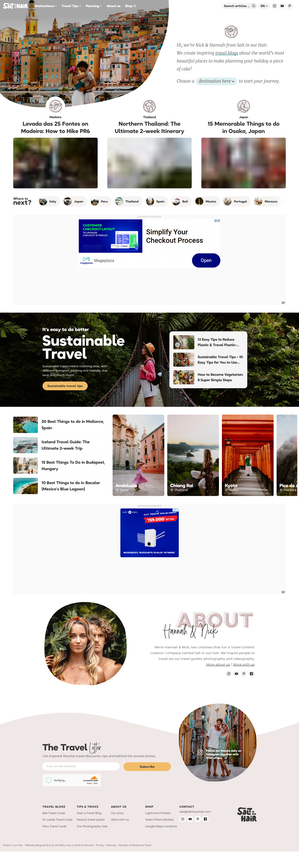The width and height of the screenshot is (299, 868).
Task: Open YouTube icon in top navigation
Action: pos(282,6)
